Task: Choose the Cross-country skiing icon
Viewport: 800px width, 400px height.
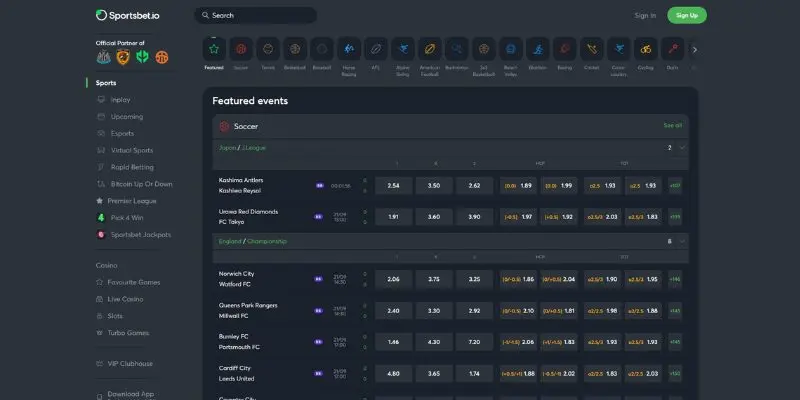Action: [619, 49]
